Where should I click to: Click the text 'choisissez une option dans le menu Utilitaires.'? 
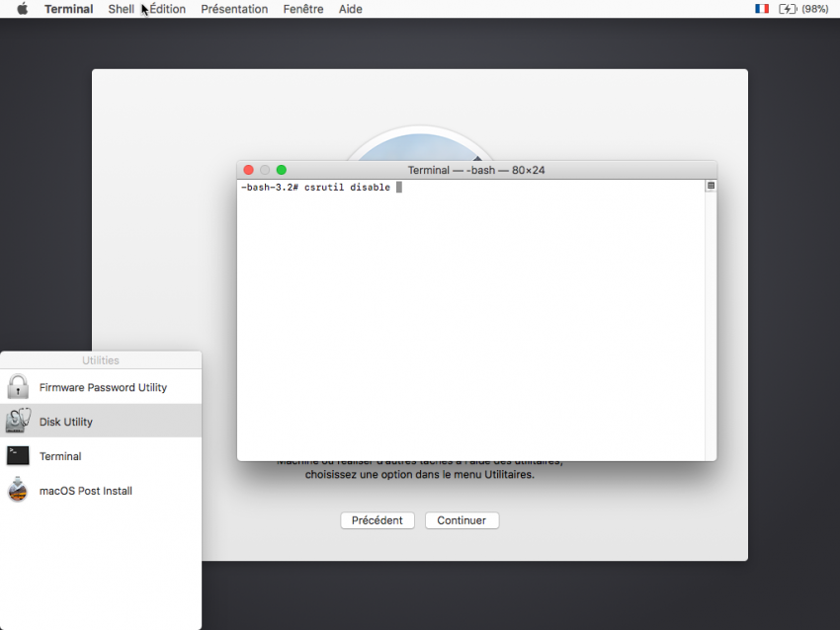[420, 474]
